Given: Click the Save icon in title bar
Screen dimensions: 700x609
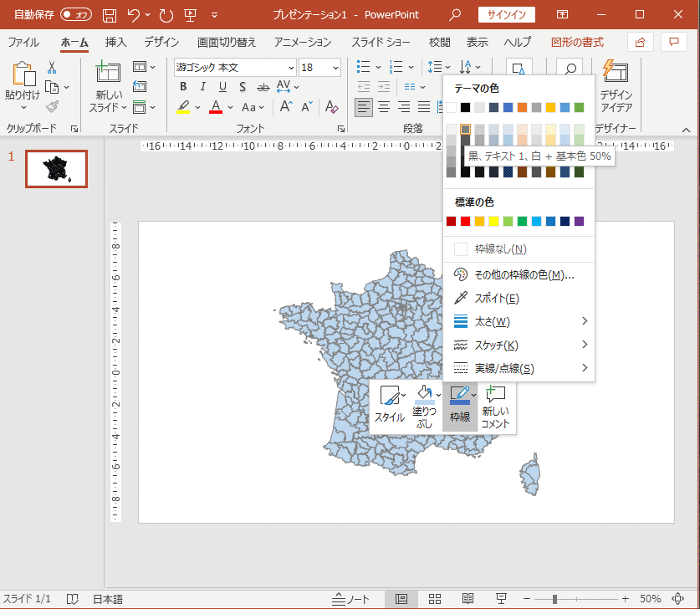Looking at the screenshot, I should [110, 15].
